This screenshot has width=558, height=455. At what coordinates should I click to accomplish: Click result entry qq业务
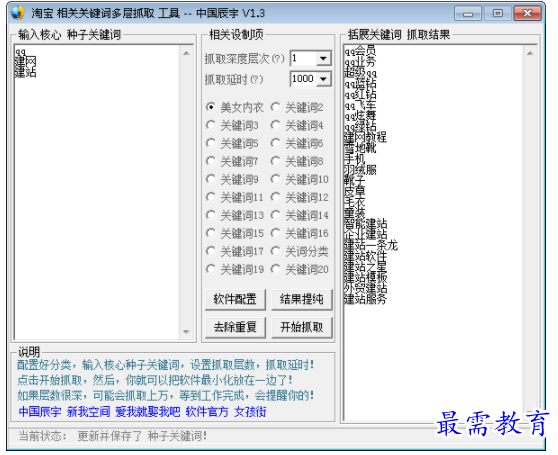tap(360, 62)
